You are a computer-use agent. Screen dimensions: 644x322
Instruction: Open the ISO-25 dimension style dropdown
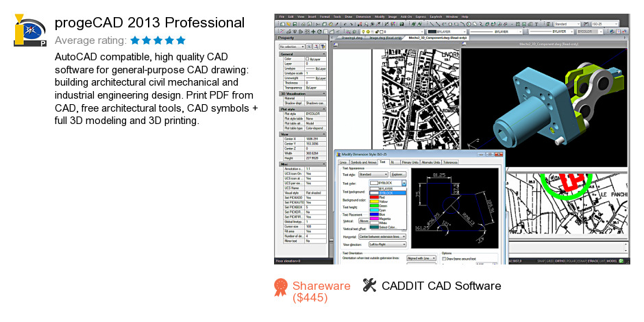[x=604, y=24]
